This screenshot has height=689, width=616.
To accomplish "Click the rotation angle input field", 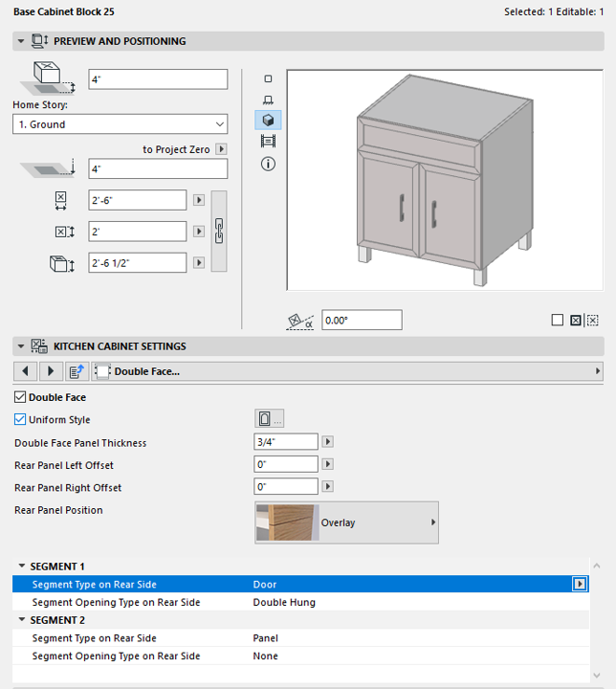I will (361, 321).
